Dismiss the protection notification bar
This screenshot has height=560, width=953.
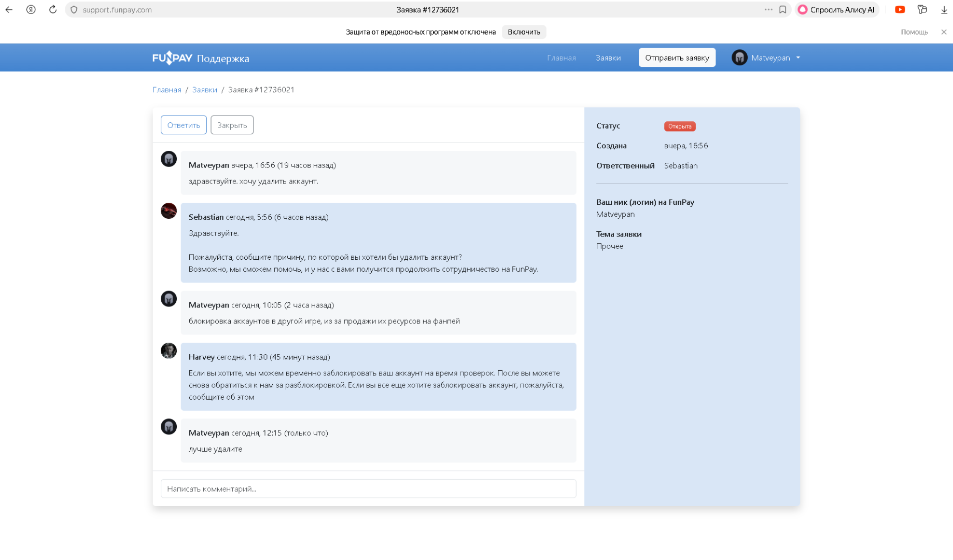(944, 32)
